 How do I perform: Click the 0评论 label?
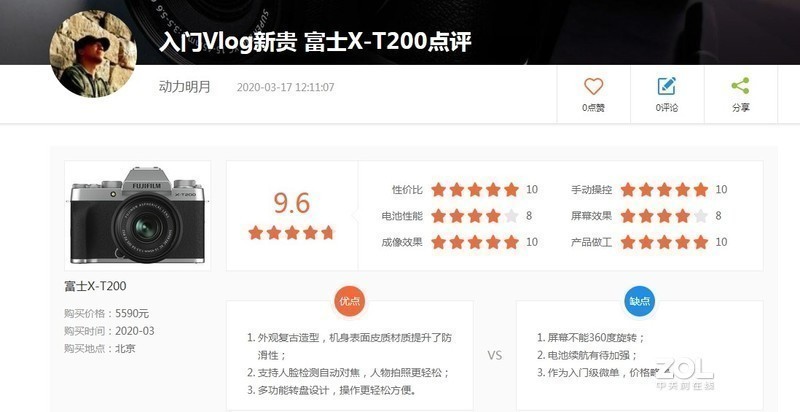click(x=667, y=108)
